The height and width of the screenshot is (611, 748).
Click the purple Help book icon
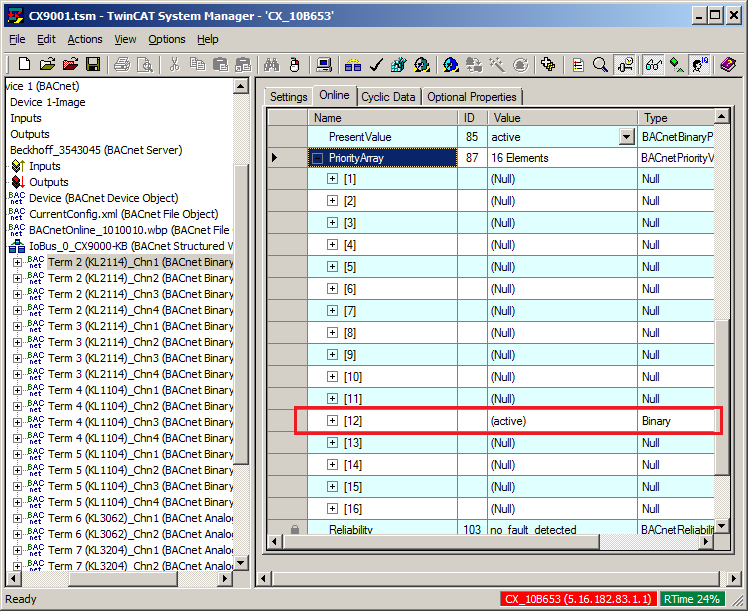click(728, 64)
